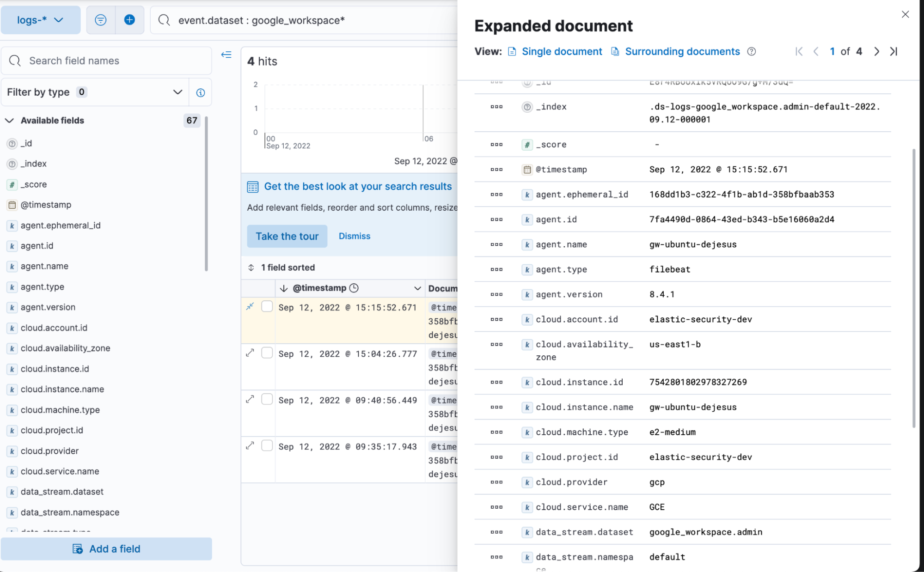Open the field filter info icon
Image resolution: width=924 pixels, height=572 pixels.
tap(201, 92)
